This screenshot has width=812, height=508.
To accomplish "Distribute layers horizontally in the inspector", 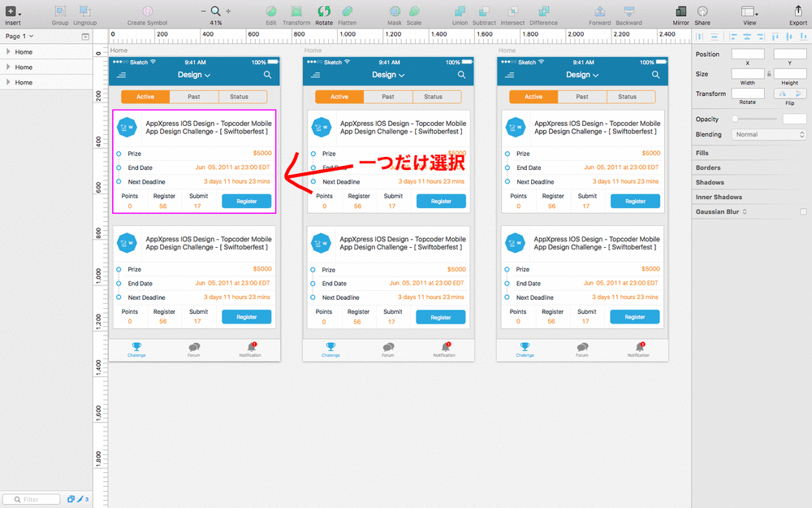I will [699, 37].
